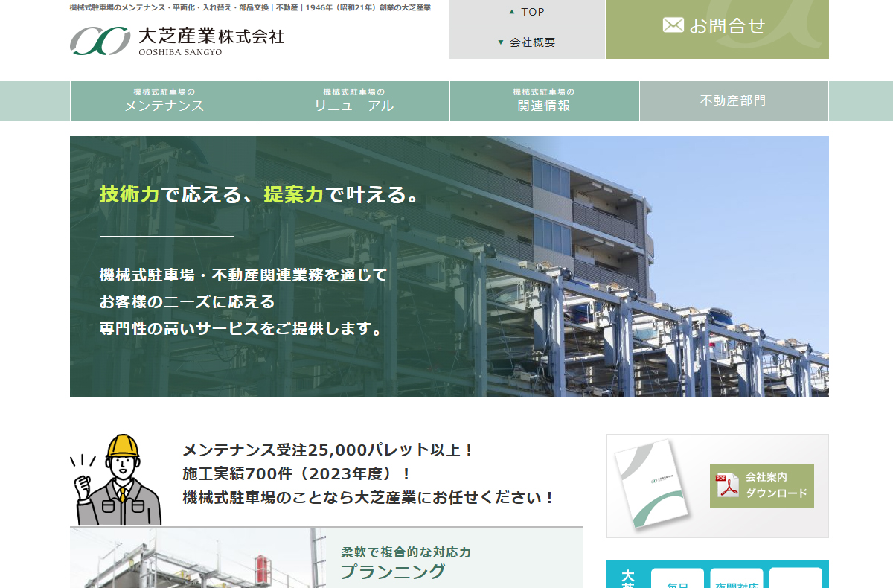Click the Ooshiba Sangyo company logo
The width and height of the screenshot is (893, 588).
point(177,41)
